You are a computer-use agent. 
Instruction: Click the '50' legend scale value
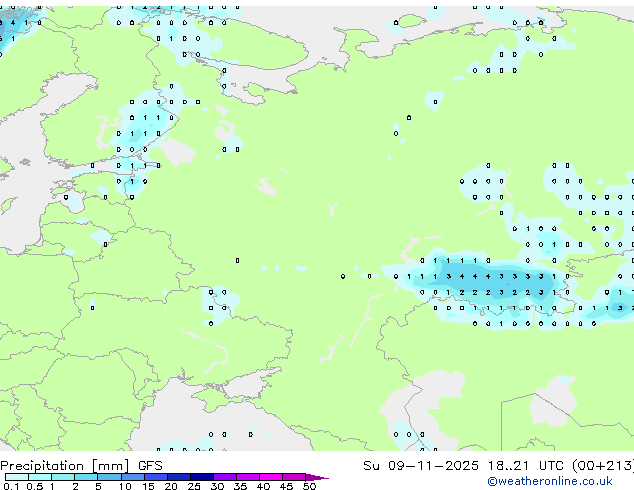pos(309,486)
